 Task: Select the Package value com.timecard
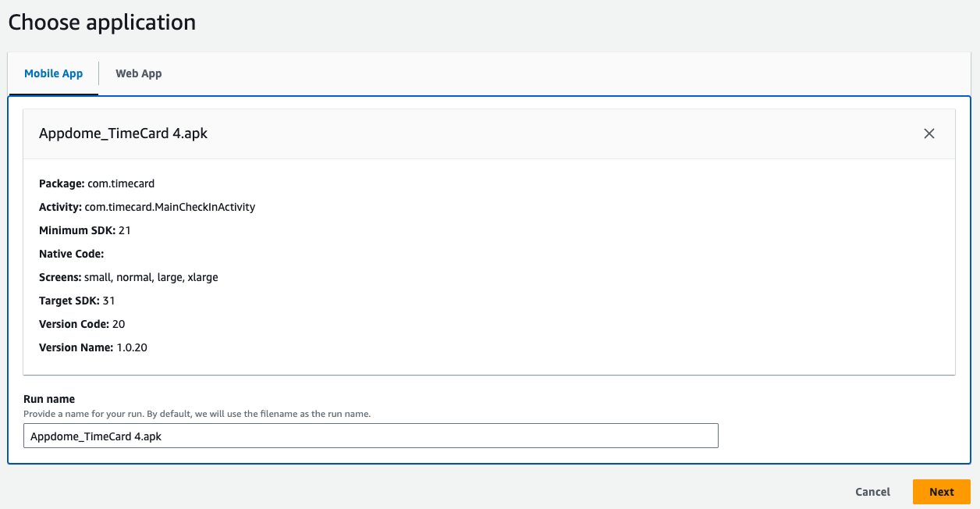click(121, 183)
